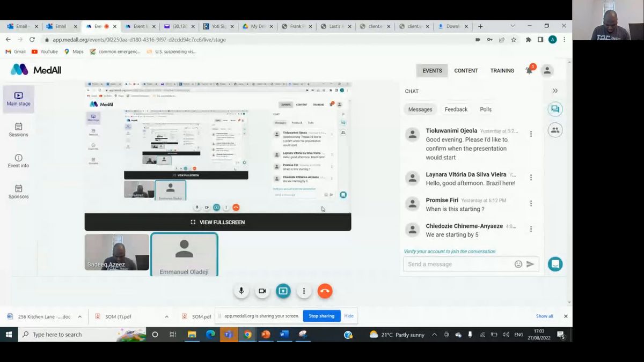Open the Gmail bookmark

16,51
